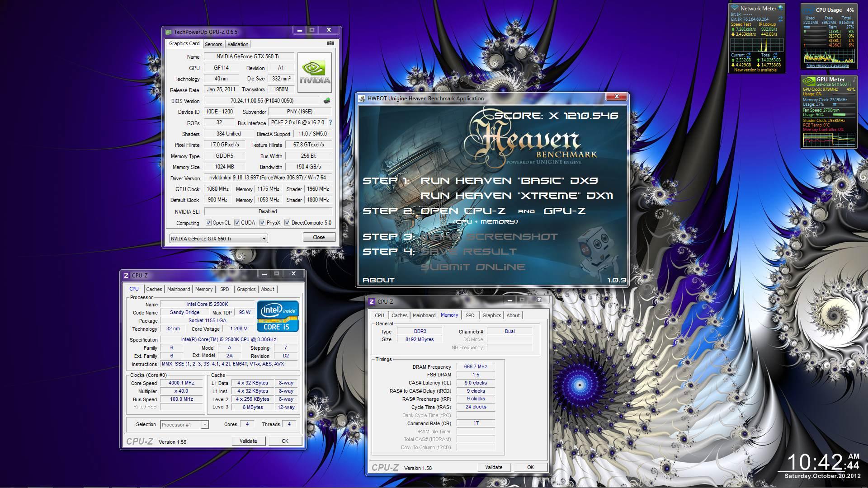Click OK in CPU-Z CPU window

click(x=285, y=441)
